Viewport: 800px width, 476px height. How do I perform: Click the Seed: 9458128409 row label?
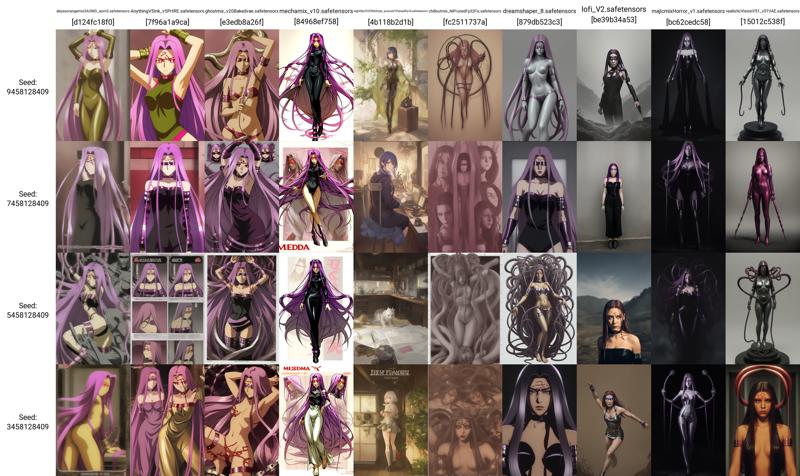point(28,87)
